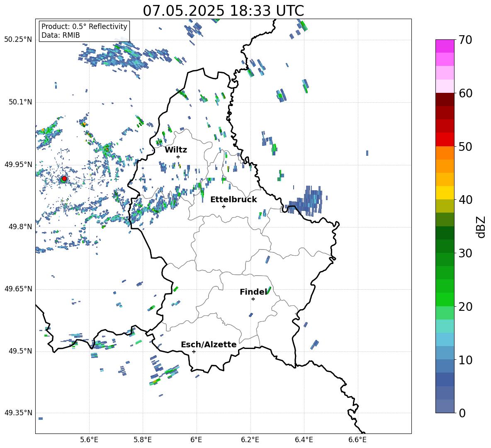
Task: Click the Data: RMIB text
Action: point(61,35)
